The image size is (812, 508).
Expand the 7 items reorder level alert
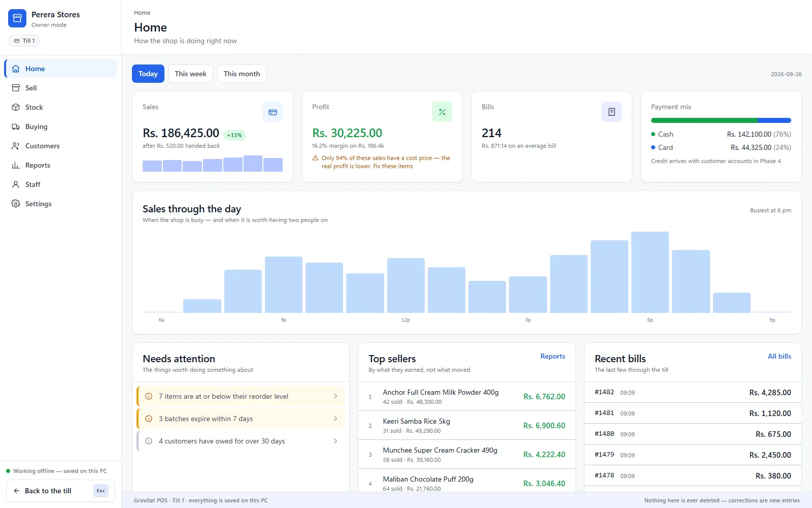tap(241, 396)
